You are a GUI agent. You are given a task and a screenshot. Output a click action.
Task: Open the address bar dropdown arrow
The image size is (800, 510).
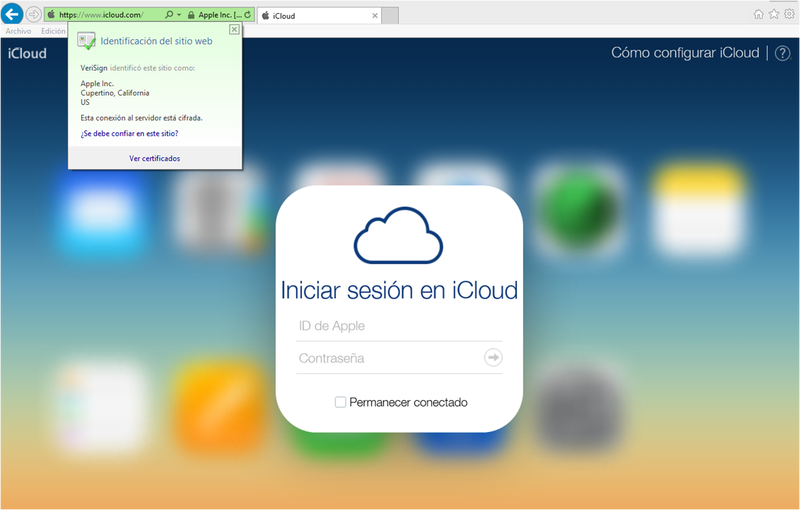[179, 15]
